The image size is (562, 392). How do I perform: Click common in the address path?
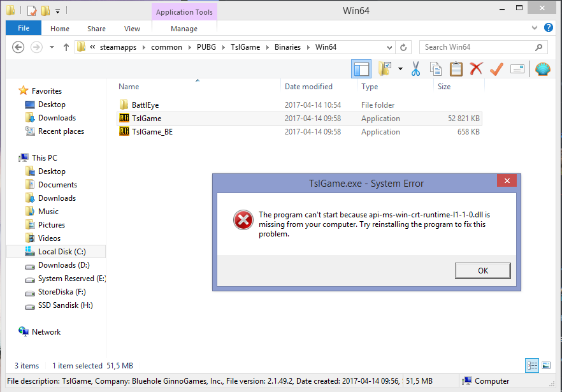coord(166,47)
